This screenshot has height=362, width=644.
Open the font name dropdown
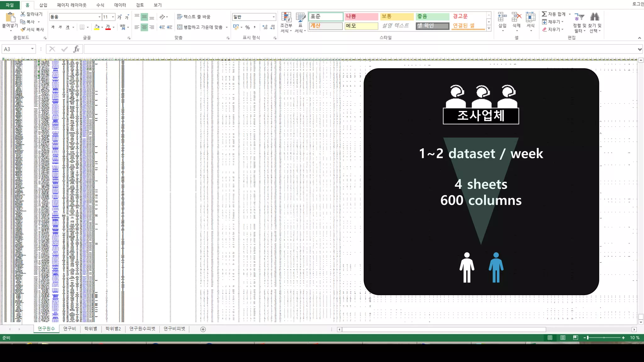[99, 17]
